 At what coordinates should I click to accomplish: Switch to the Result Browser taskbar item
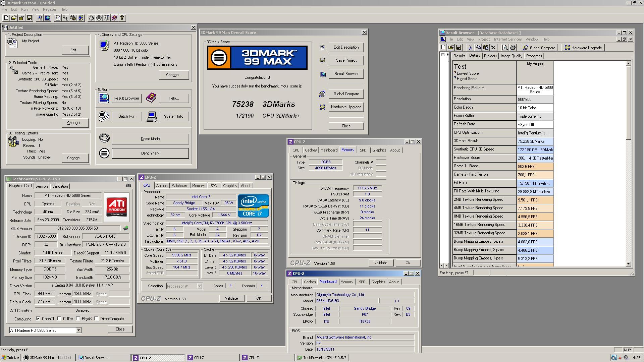pyautogui.click(x=103, y=358)
